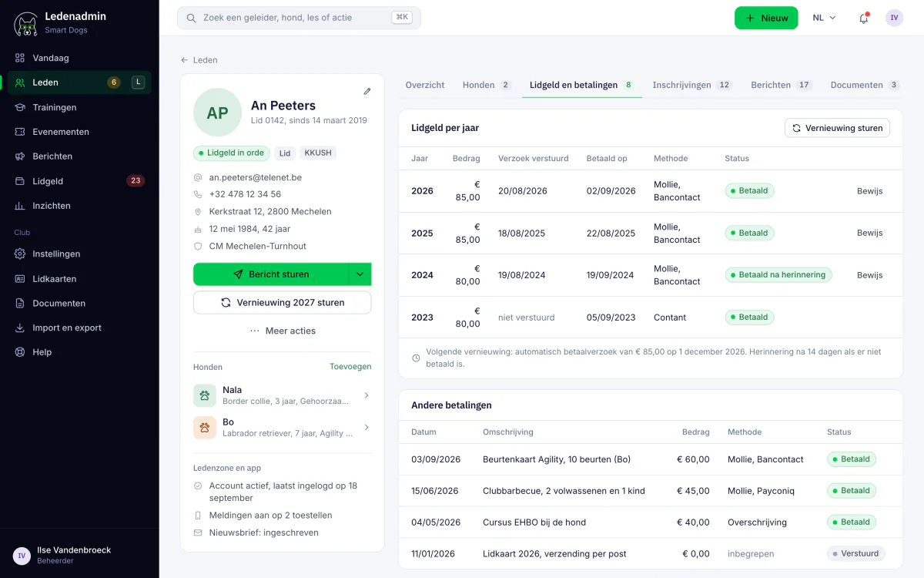This screenshot has height=578, width=924.
Task: Open the IV user avatar in the top bar
Action: (x=894, y=18)
